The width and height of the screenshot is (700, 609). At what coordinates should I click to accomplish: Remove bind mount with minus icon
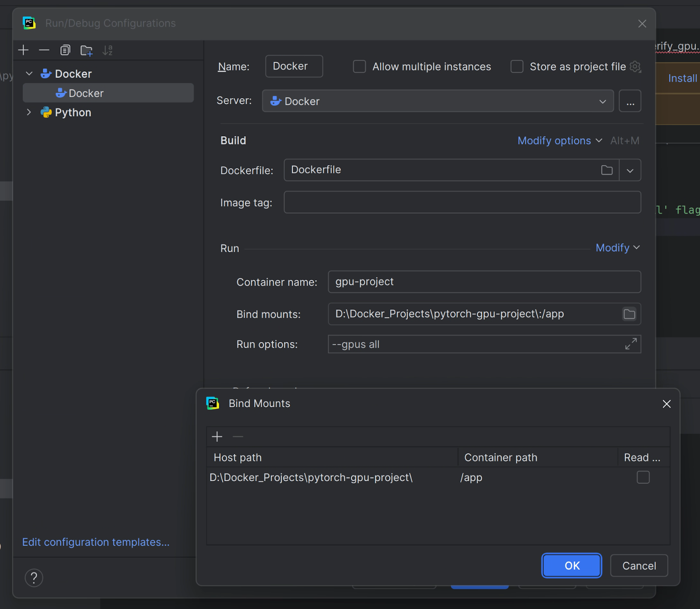click(238, 437)
